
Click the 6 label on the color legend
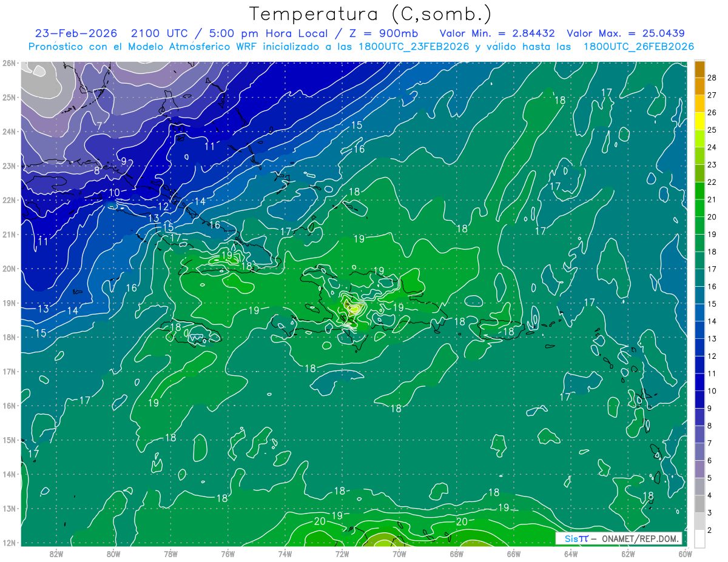tap(710, 461)
